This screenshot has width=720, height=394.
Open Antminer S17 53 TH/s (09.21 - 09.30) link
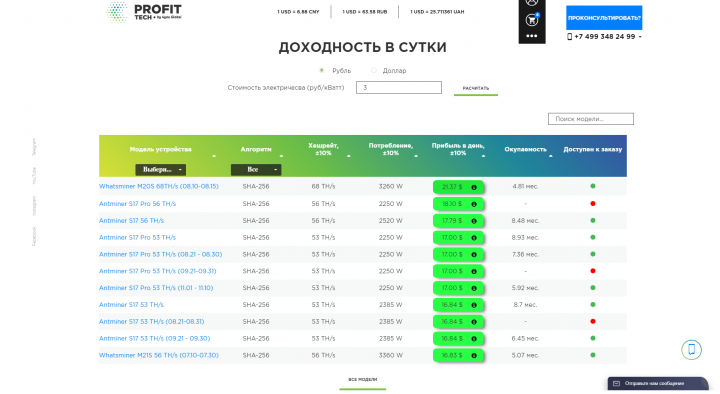[x=154, y=338]
